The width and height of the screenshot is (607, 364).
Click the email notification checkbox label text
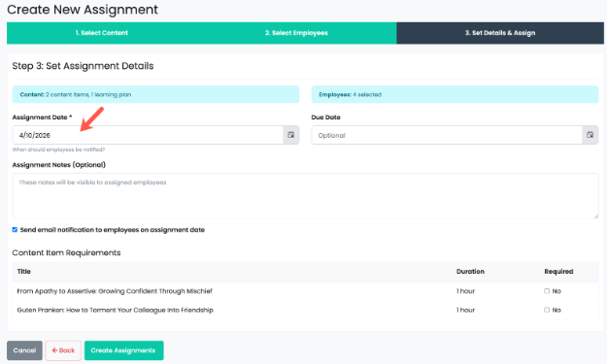pos(113,230)
